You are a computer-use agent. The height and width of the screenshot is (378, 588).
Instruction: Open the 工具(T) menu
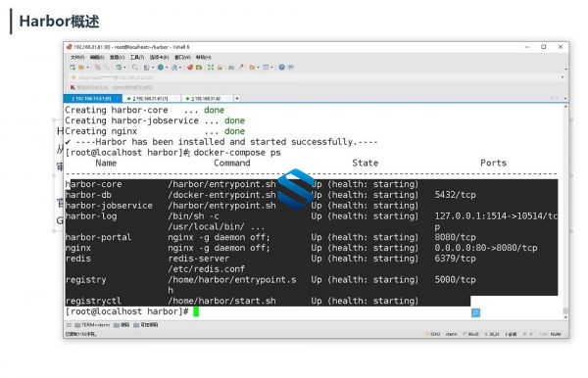(137, 58)
